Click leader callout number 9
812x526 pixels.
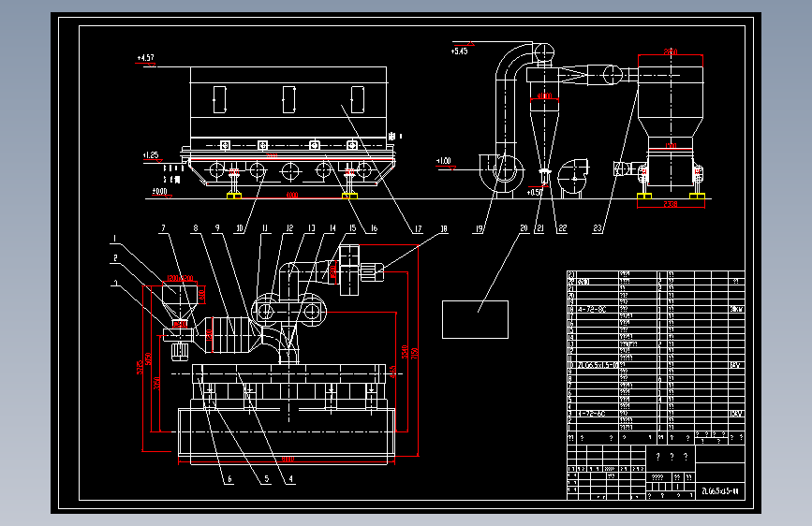pos(217,227)
